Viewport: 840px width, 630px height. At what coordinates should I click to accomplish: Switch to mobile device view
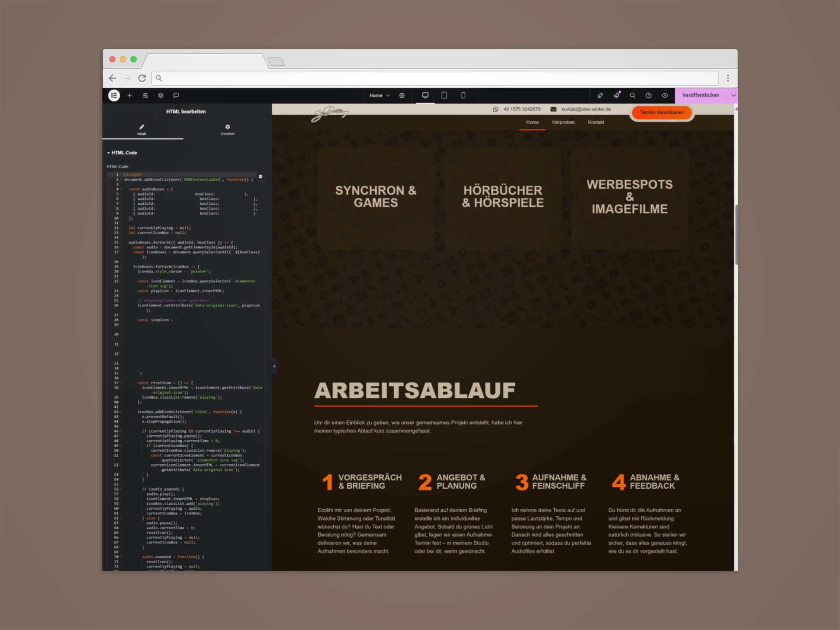pyautogui.click(x=463, y=95)
